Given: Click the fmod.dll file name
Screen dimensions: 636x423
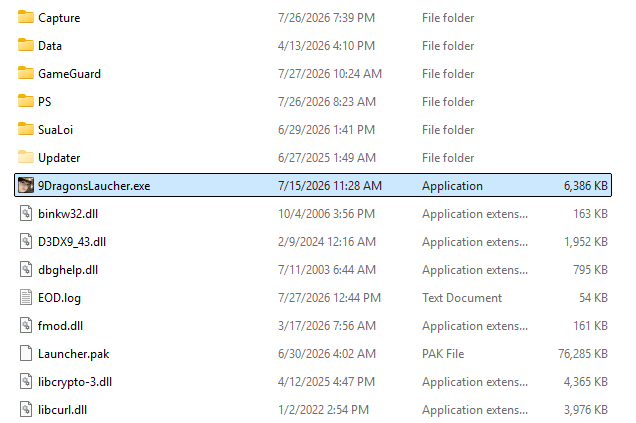Looking at the screenshot, I should 60,326.
